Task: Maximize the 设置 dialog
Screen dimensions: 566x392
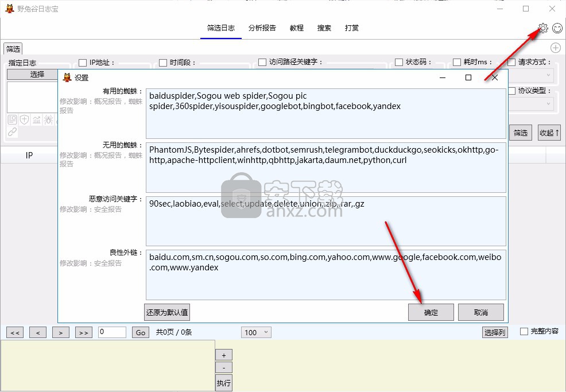Action: 468,77
